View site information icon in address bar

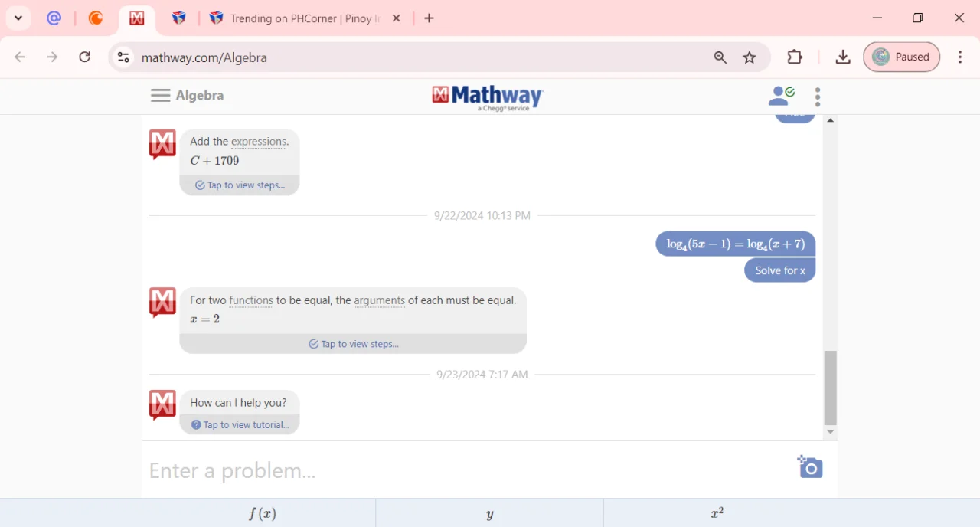click(124, 57)
